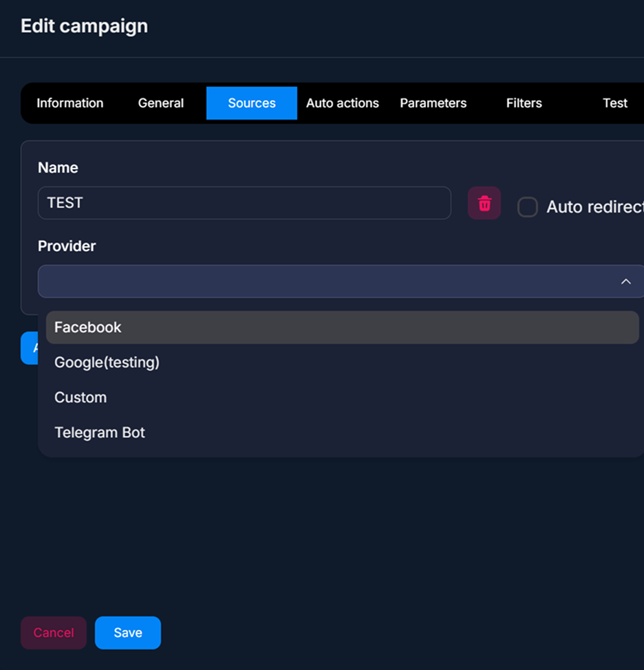Image resolution: width=644 pixels, height=670 pixels.
Task: Save the campaign changes
Action: click(128, 632)
